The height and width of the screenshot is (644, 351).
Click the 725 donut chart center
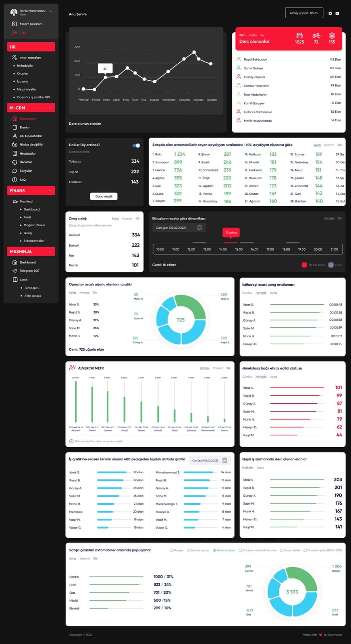(x=181, y=320)
